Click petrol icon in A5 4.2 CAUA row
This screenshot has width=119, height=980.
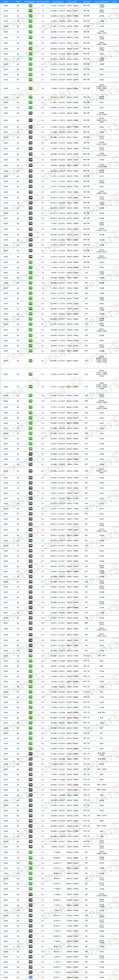[31, 439]
